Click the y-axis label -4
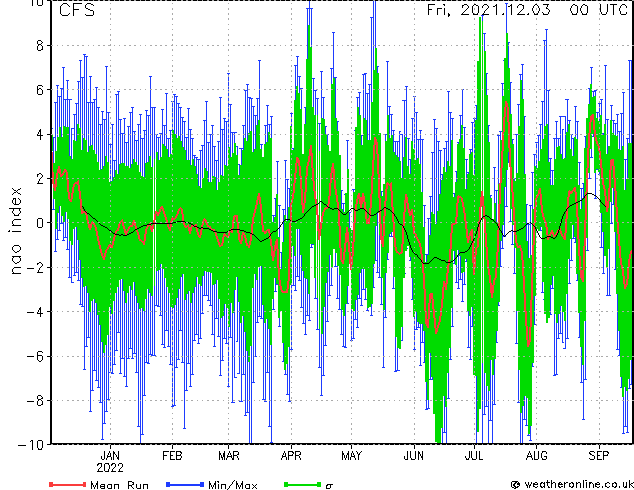This screenshot has height=490, width=634. (x=35, y=312)
